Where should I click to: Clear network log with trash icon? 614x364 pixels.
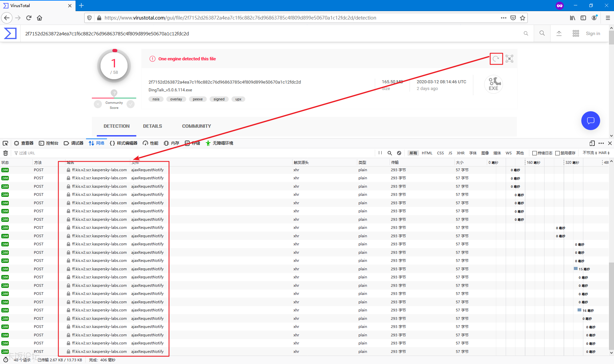tap(5, 153)
